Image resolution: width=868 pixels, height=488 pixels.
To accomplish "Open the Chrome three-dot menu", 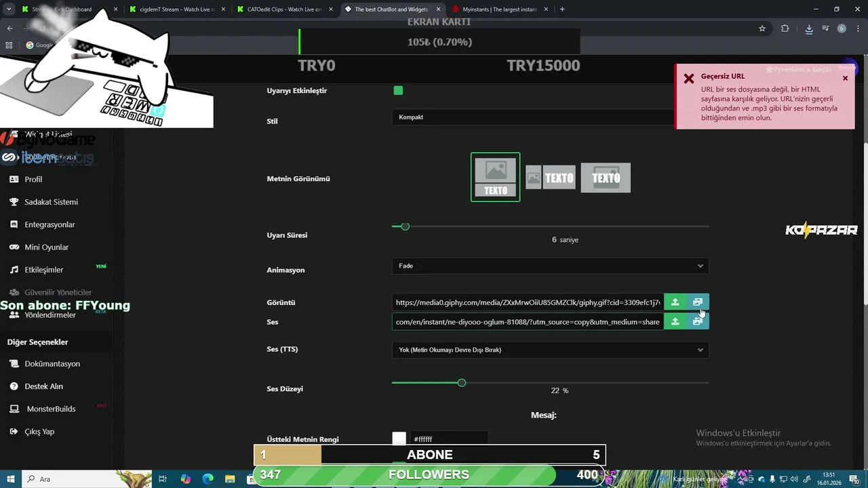I will click(x=857, y=28).
